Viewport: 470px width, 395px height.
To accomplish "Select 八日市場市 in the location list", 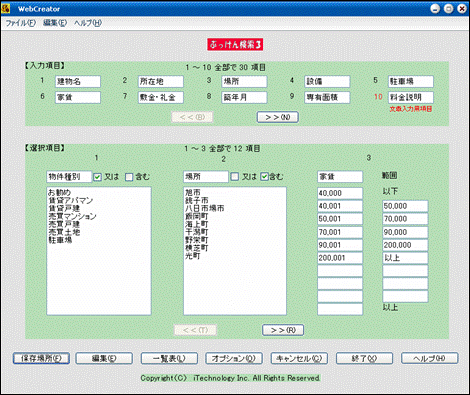I will [205, 208].
